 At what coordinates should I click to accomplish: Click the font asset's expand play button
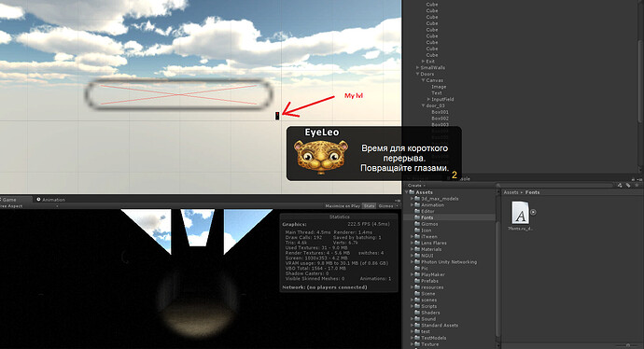coord(533,212)
